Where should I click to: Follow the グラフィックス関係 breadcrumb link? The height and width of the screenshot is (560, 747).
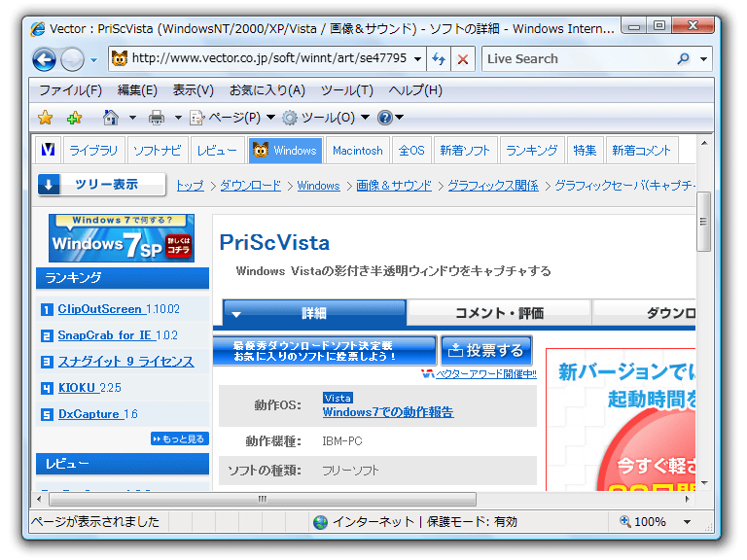tap(493, 186)
